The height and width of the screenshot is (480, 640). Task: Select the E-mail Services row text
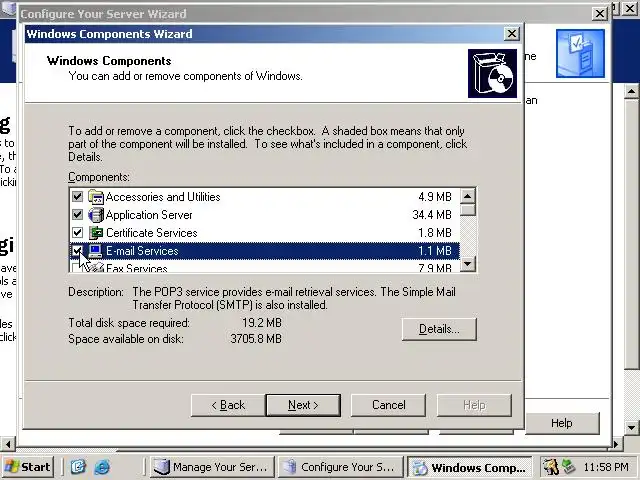point(142,251)
